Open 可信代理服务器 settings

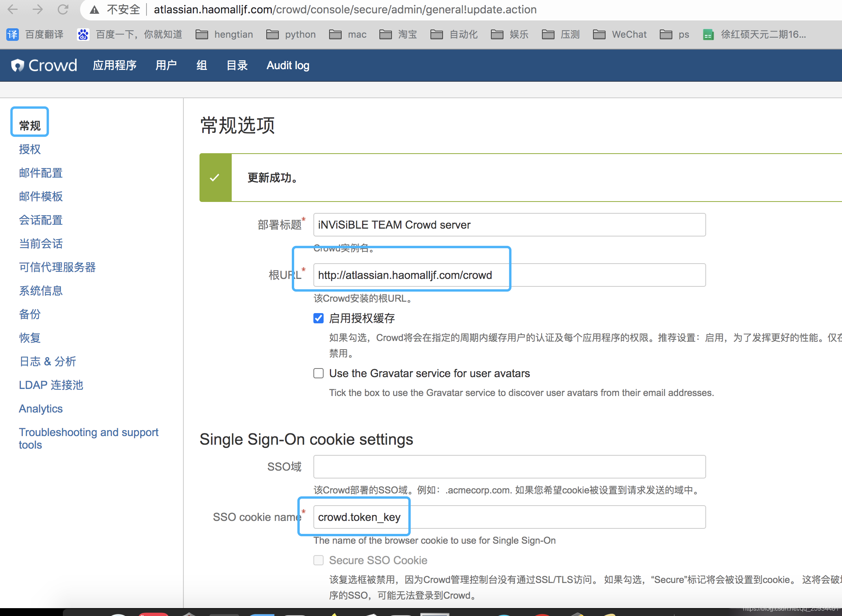click(x=57, y=267)
